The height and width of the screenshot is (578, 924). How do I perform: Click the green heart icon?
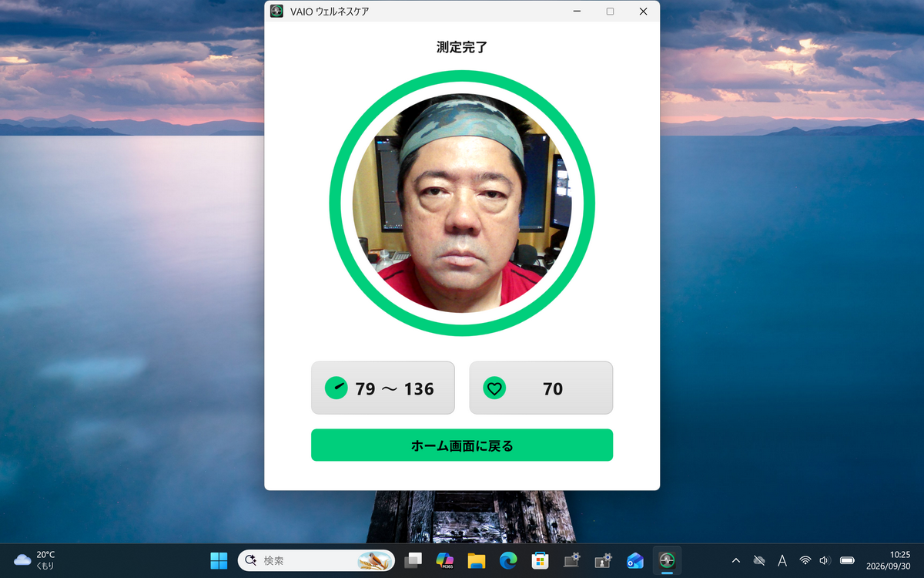494,388
